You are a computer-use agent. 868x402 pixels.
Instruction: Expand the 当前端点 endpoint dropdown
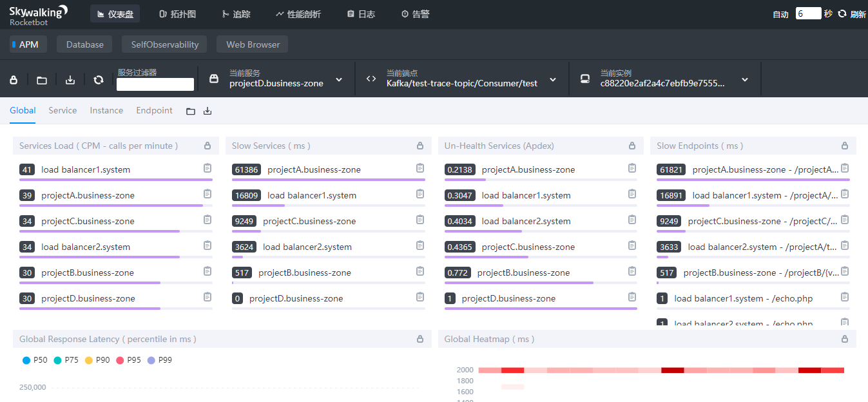coord(553,80)
